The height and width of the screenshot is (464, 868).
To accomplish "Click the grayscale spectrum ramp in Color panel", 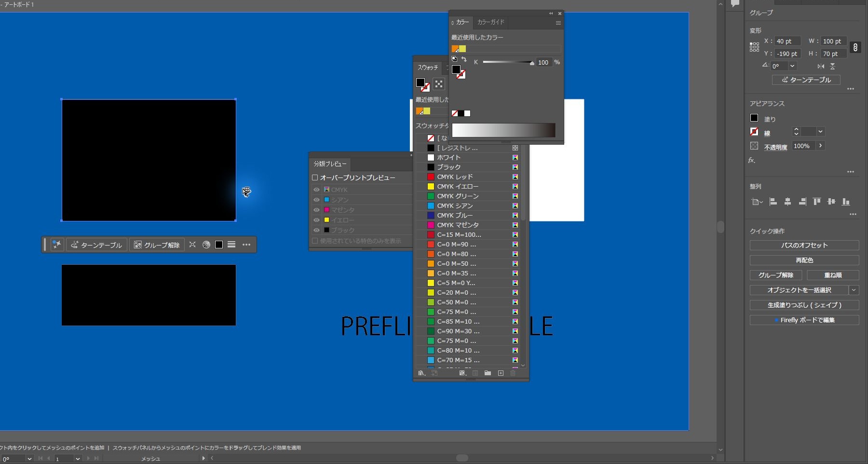I will [x=503, y=130].
